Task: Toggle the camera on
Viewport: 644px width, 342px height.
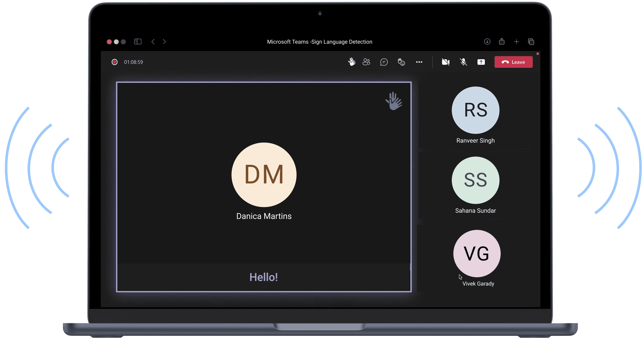Action: [446, 62]
